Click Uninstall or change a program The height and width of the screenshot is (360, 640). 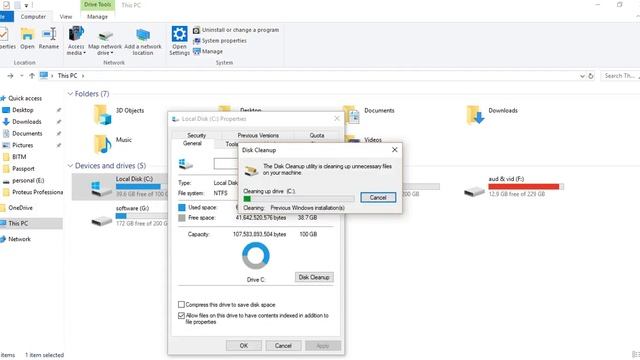[236, 30]
